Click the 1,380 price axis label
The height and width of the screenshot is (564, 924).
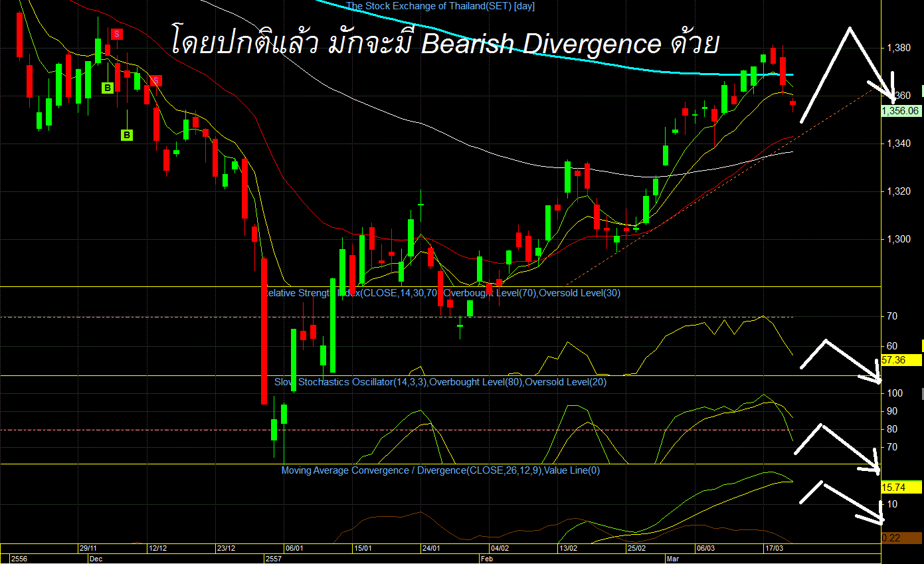[899, 48]
